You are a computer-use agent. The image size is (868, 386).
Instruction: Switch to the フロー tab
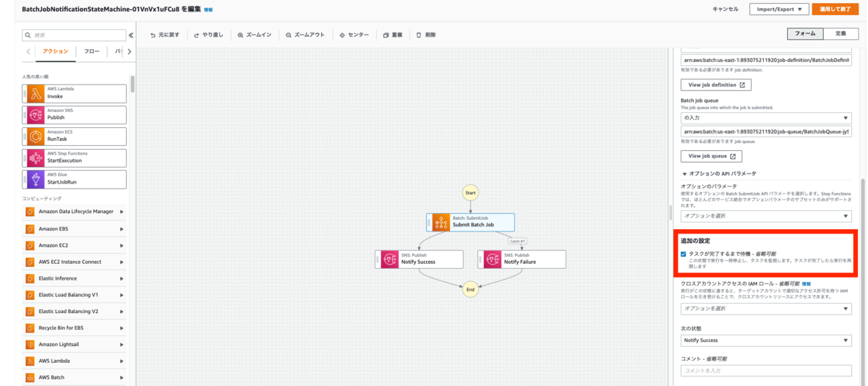click(91, 51)
